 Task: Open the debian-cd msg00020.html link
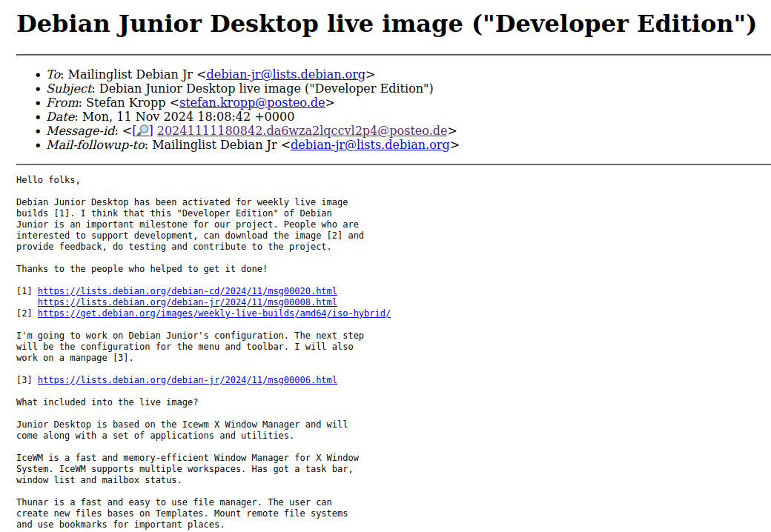click(188, 290)
